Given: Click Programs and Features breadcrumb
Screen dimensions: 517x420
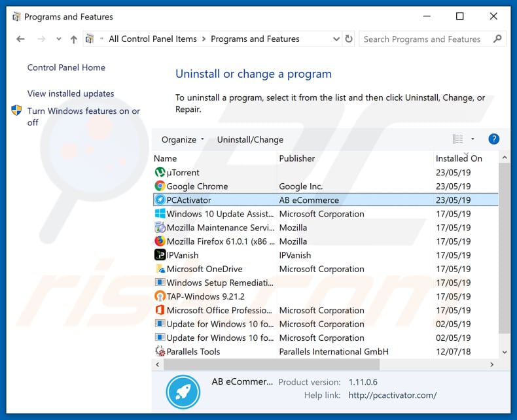Looking at the screenshot, I should coord(255,39).
